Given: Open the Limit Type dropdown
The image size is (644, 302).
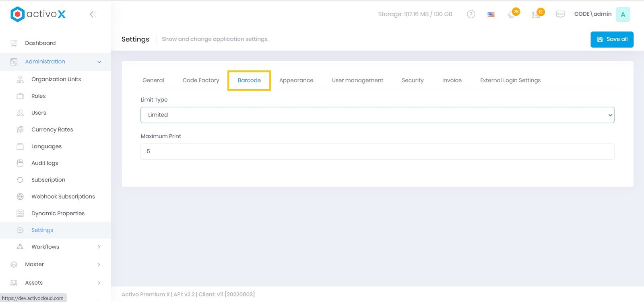Looking at the screenshot, I should 377,115.
